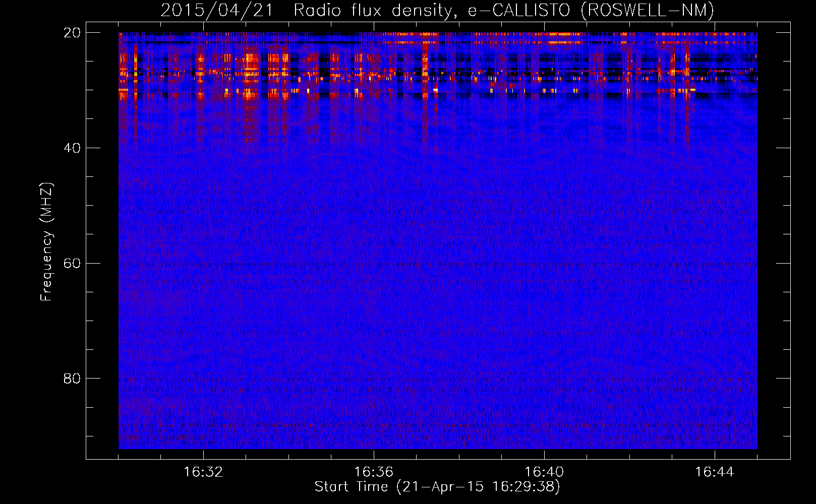
Task: Select the 16:36 time tick label
Action: (x=374, y=472)
